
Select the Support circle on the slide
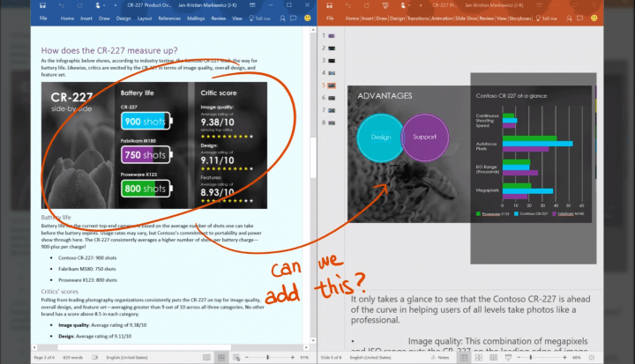425,137
